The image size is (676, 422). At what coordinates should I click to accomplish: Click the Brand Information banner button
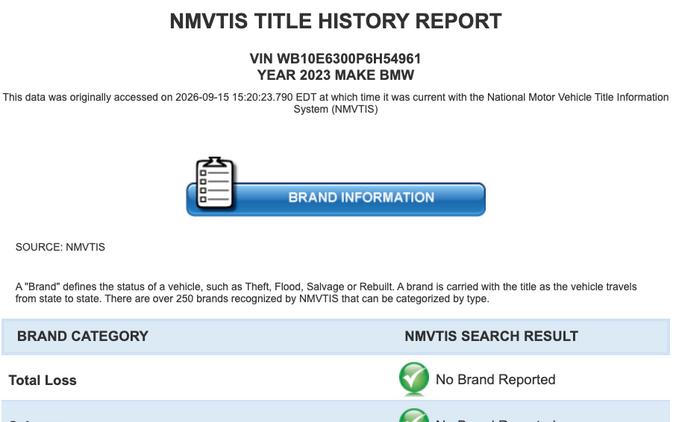pyautogui.click(x=336, y=199)
